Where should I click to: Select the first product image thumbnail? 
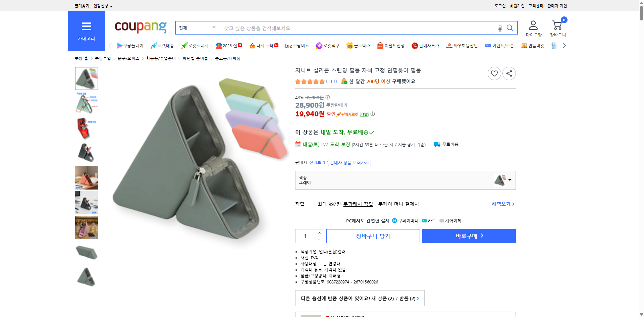click(86, 78)
